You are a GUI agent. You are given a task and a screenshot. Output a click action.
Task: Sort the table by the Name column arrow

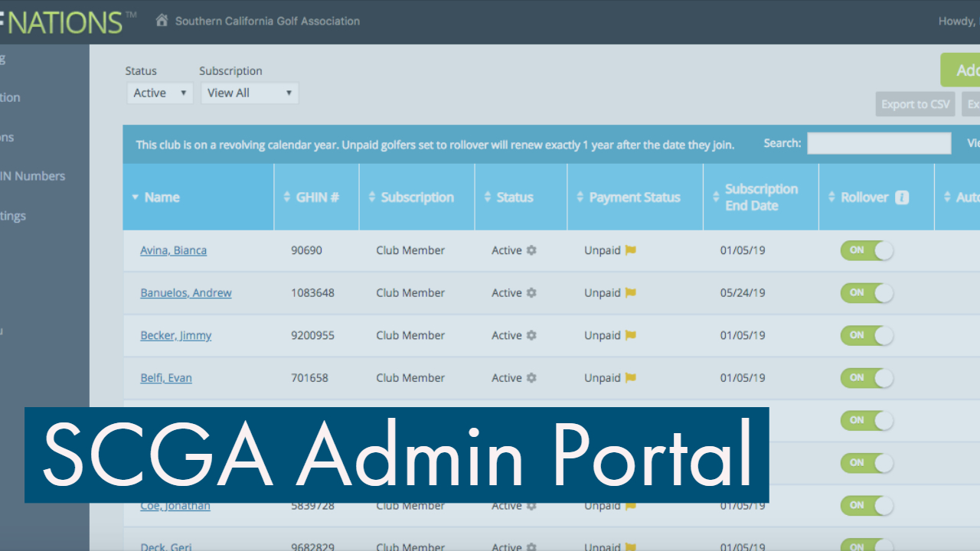click(x=136, y=197)
